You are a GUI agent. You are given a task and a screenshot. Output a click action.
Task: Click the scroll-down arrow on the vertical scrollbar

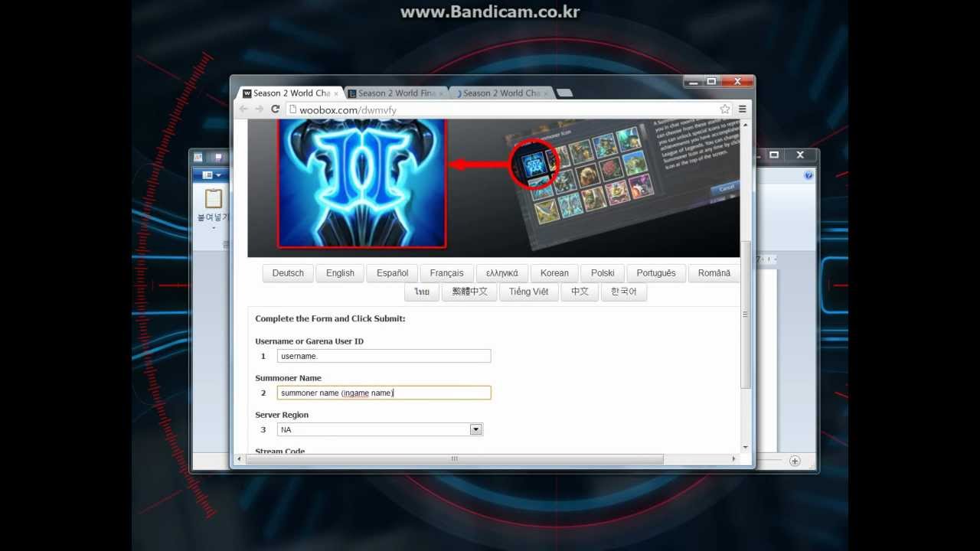point(743,446)
